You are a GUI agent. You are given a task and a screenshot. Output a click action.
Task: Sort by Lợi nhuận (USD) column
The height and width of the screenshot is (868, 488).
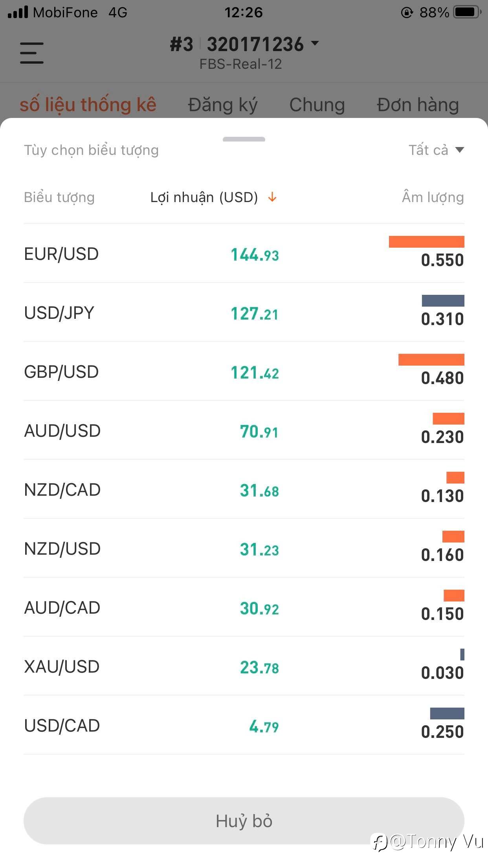pos(204,197)
